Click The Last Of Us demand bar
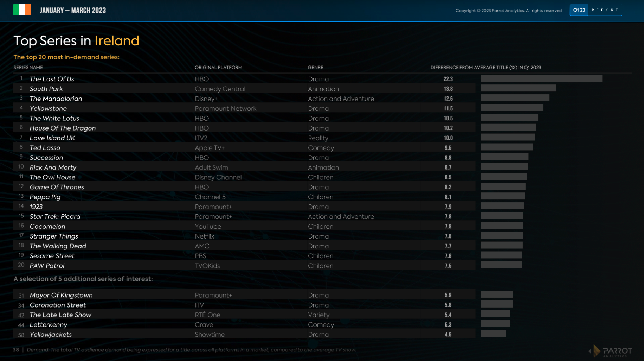 coord(541,78)
